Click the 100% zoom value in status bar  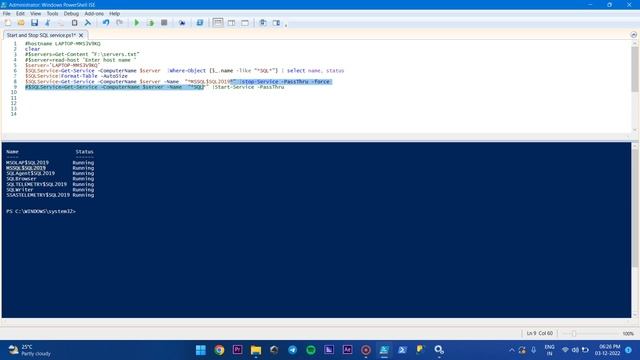(x=628, y=333)
